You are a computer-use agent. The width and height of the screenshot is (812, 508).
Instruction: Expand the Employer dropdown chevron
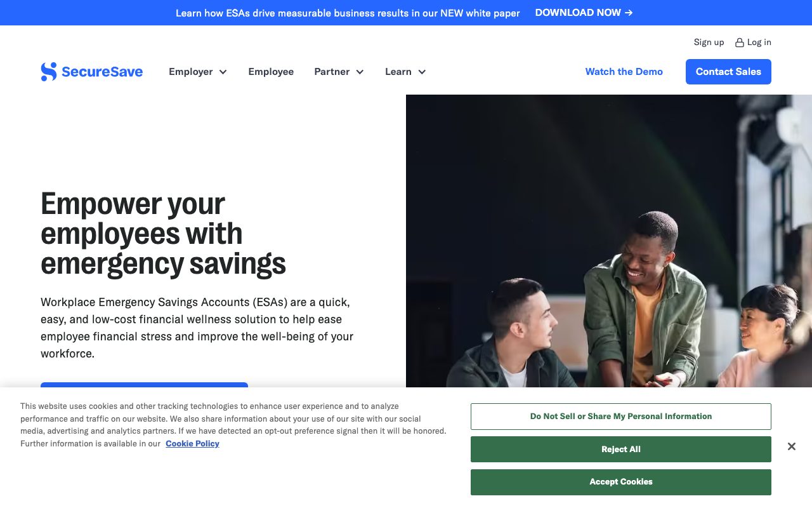pos(223,72)
